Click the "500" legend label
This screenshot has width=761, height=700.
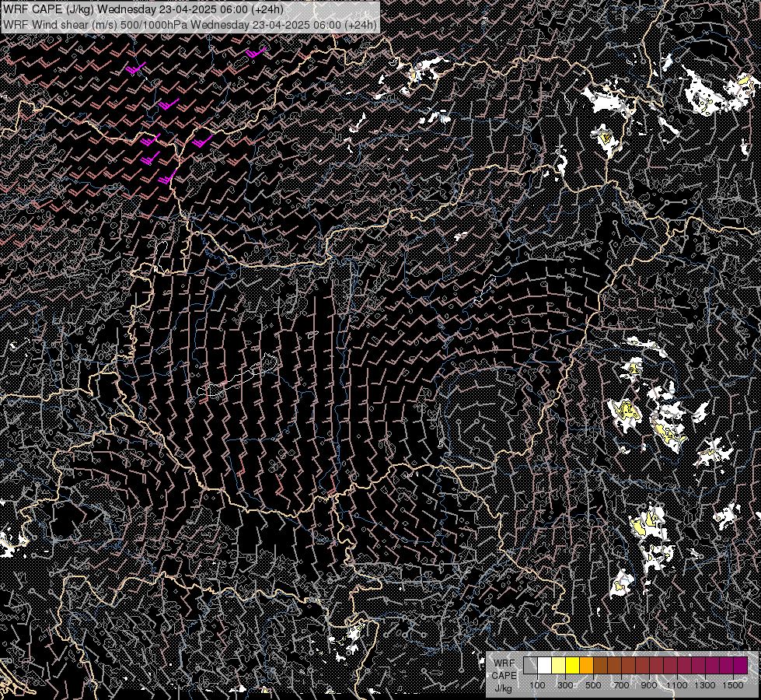pos(593,685)
